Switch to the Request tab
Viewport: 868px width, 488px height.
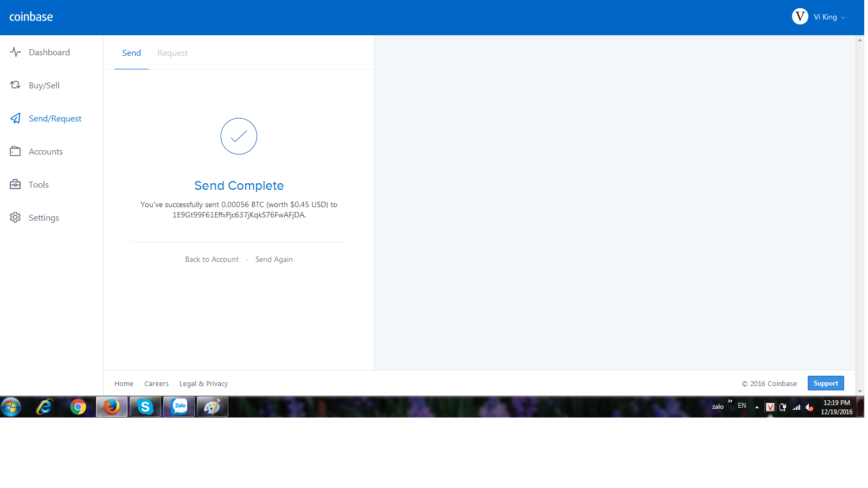(x=173, y=53)
